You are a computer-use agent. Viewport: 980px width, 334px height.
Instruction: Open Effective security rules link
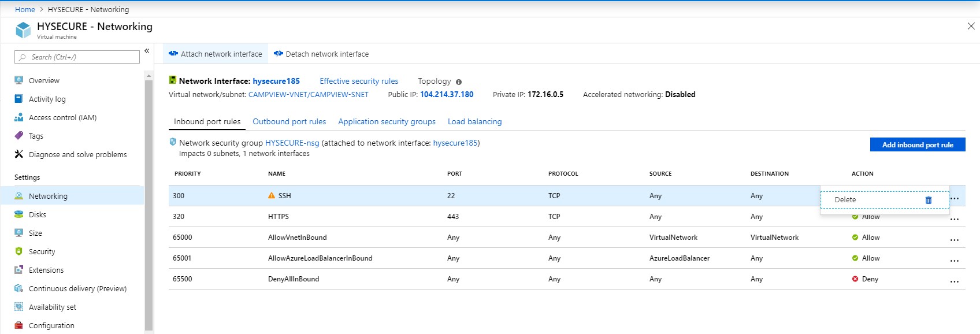click(359, 81)
